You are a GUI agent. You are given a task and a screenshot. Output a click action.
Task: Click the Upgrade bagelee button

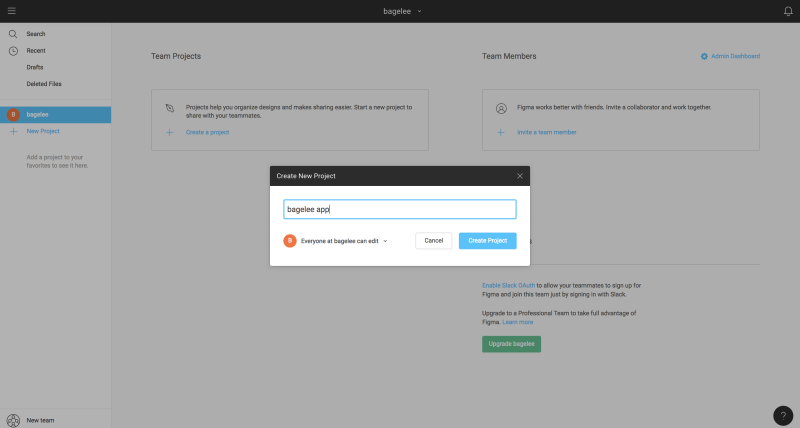tap(511, 344)
